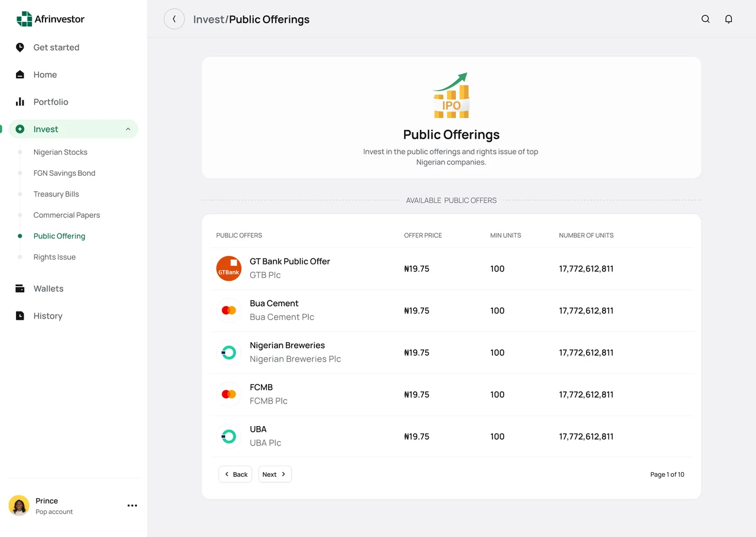Select Rights Issue submenu item
This screenshot has width=756, height=537.
click(54, 257)
